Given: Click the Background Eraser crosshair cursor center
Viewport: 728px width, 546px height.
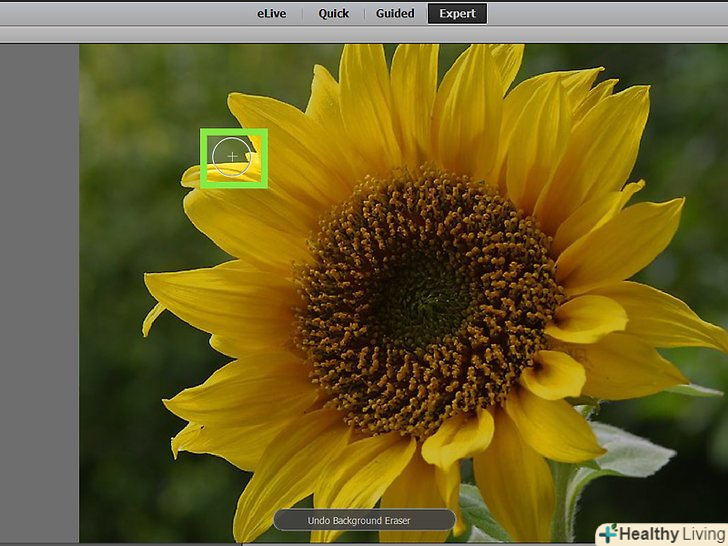Looking at the screenshot, I should click(x=232, y=157).
